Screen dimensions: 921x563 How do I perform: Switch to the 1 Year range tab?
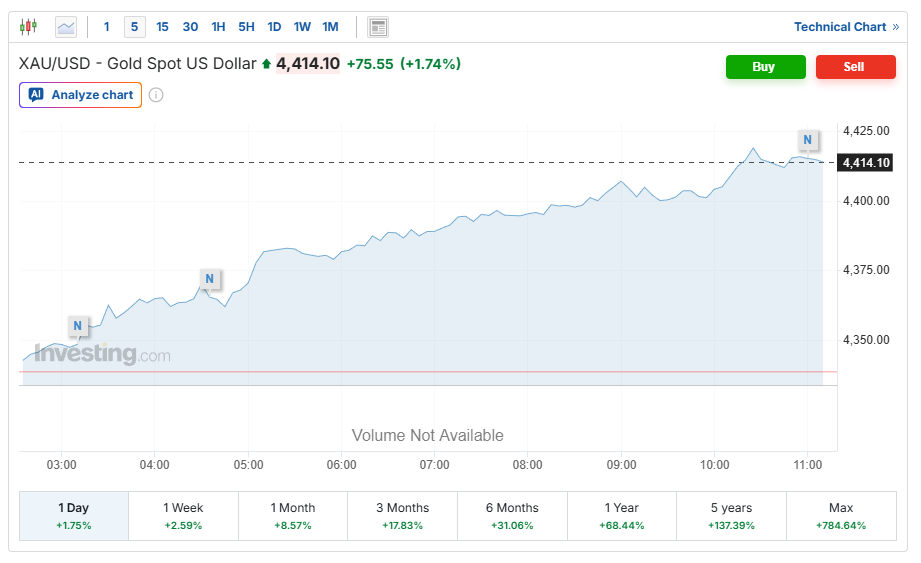tap(621, 516)
